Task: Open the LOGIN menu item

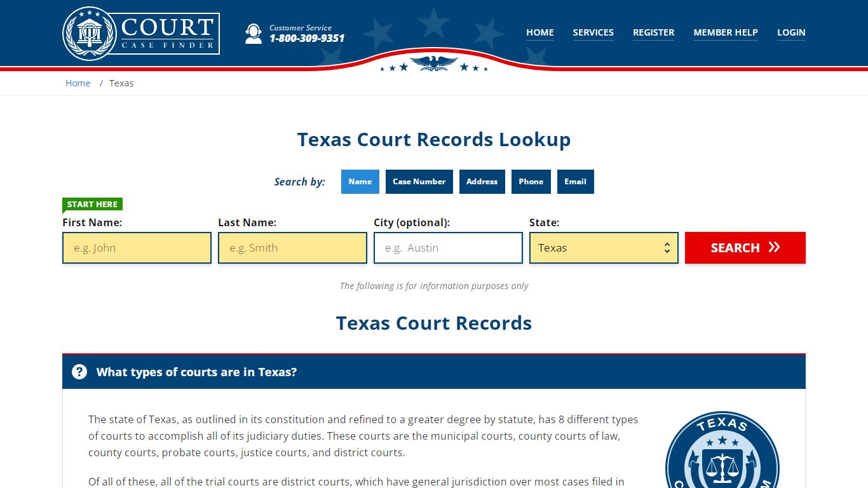Action: click(791, 32)
